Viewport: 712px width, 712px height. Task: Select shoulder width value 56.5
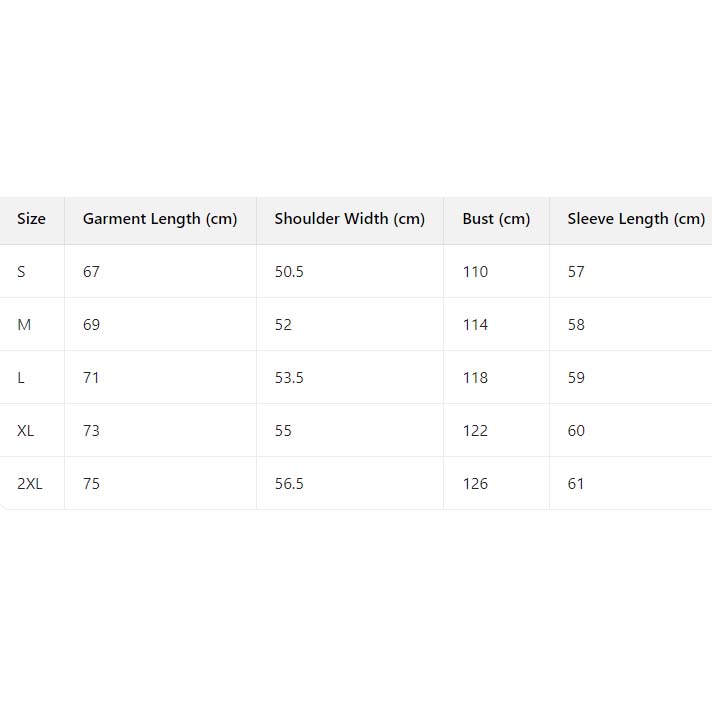[289, 484]
